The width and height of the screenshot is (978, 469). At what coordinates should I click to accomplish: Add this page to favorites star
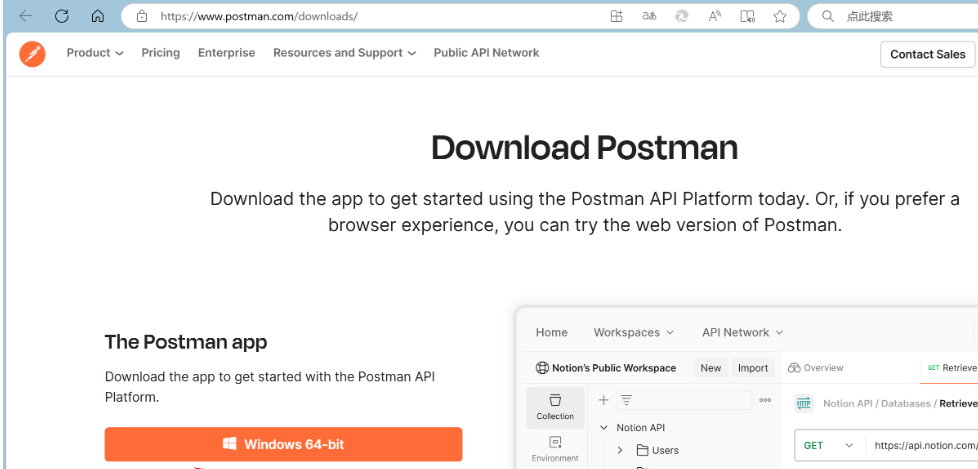[779, 16]
